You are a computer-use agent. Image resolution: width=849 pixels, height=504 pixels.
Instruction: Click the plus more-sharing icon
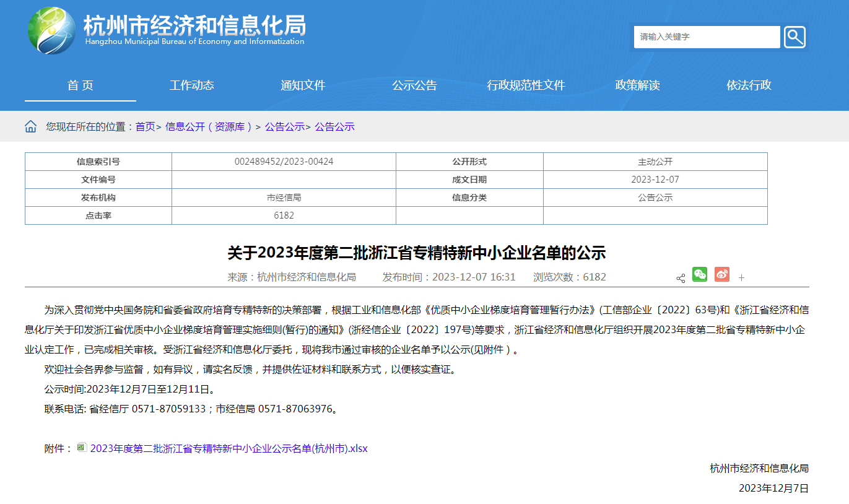(x=741, y=278)
